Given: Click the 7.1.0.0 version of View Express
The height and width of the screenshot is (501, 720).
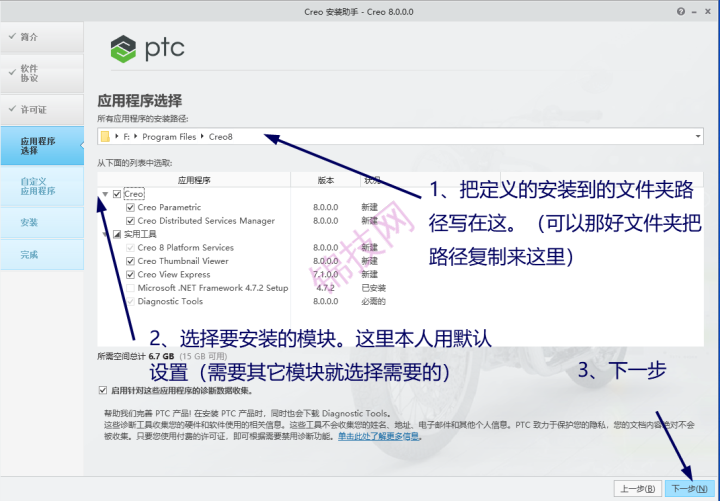Looking at the screenshot, I should [x=326, y=275].
